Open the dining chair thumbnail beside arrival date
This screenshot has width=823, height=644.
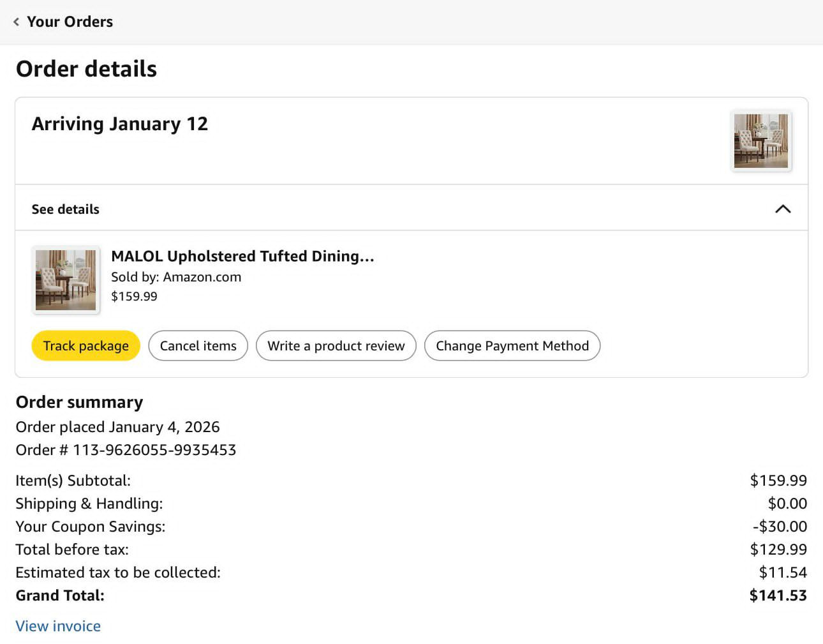pos(760,141)
